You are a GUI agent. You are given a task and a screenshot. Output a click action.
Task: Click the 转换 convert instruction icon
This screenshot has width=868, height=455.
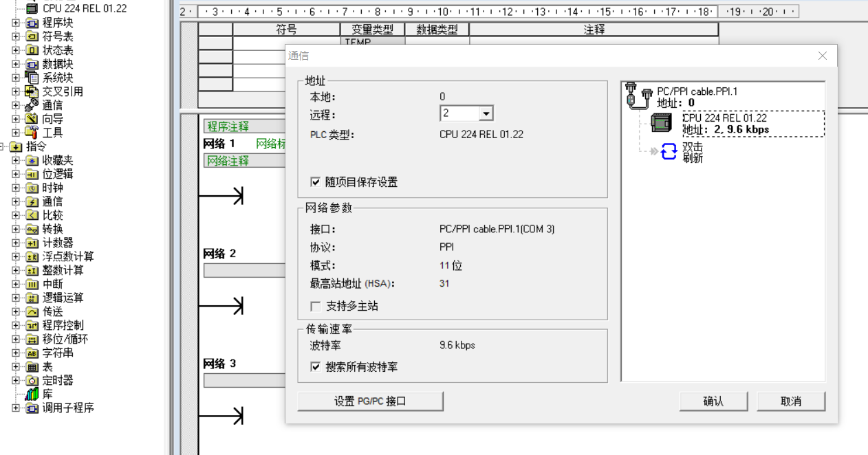click(32, 229)
